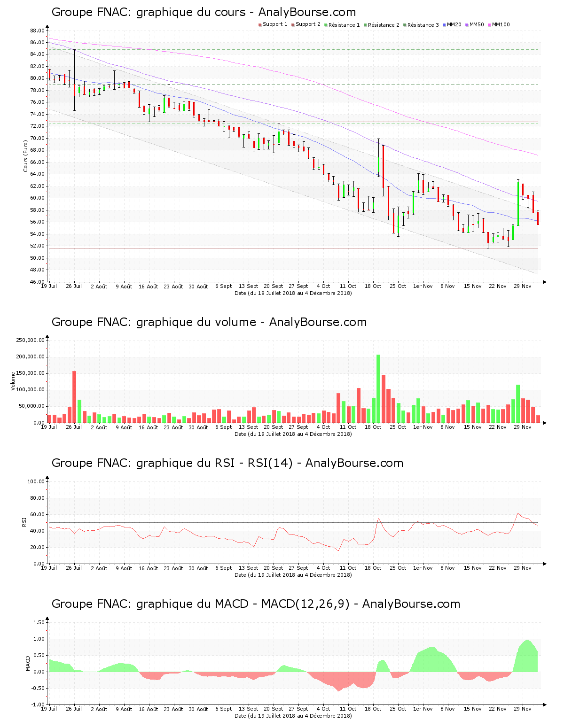Screen dimensions: 564x728
Task: Click the 88.00 price axis label
Action: coord(37,31)
